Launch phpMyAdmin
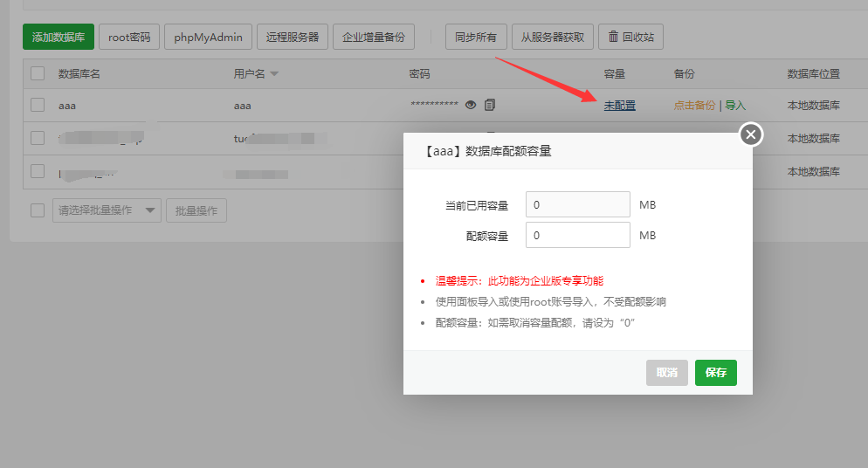 (208, 37)
